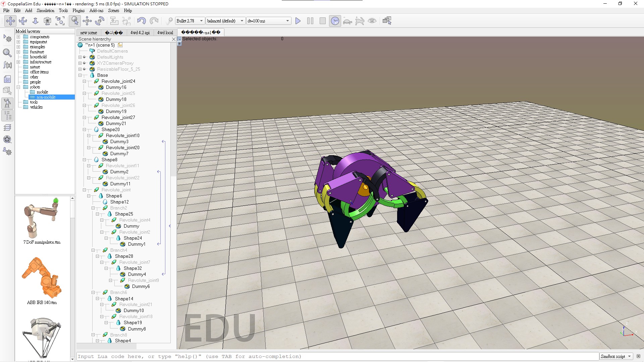
Task: Select the vehicles folder
Action: (36, 107)
